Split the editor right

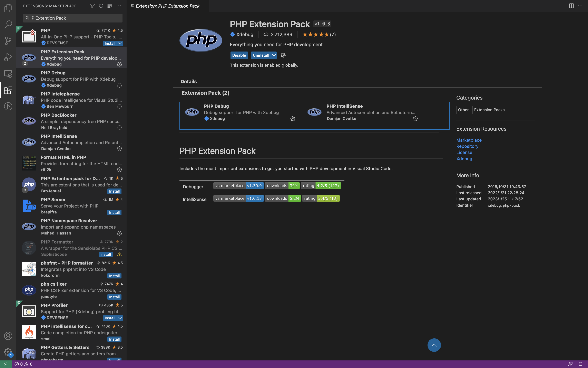point(571,6)
